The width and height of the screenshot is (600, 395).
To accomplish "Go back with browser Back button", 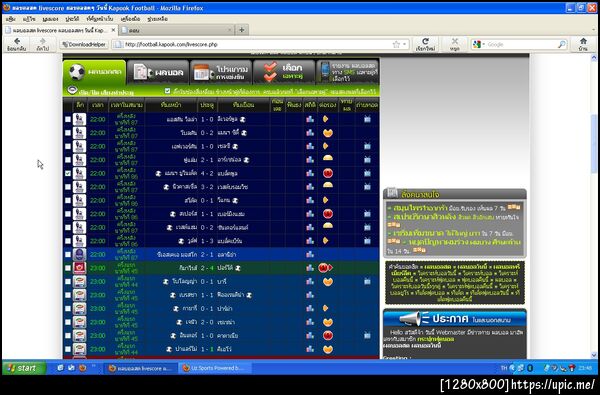I will pyautogui.click(x=16, y=44).
